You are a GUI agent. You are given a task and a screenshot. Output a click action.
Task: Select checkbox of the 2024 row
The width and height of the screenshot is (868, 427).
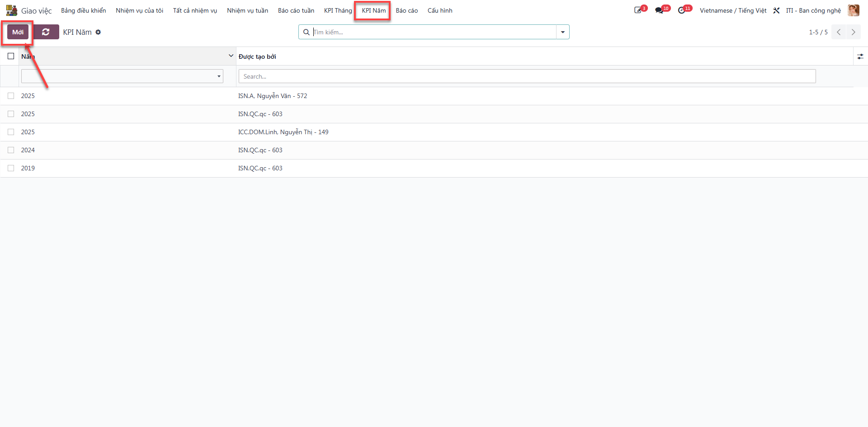(x=11, y=150)
